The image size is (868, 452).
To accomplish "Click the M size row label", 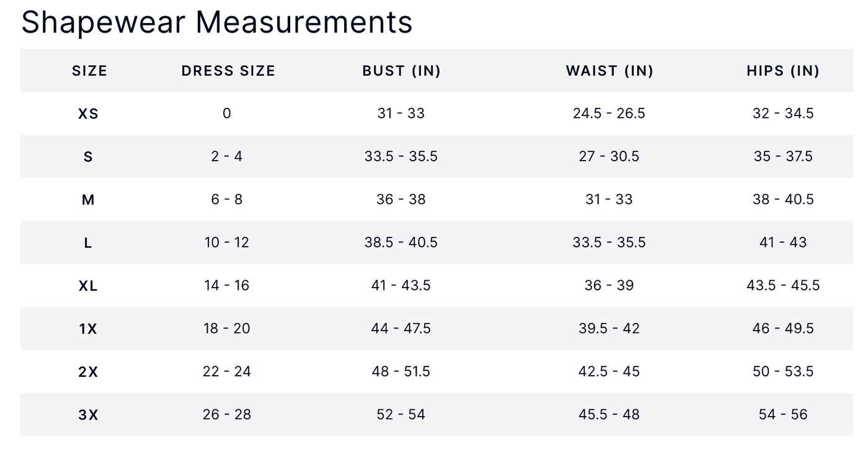I will [x=88, y=200].
